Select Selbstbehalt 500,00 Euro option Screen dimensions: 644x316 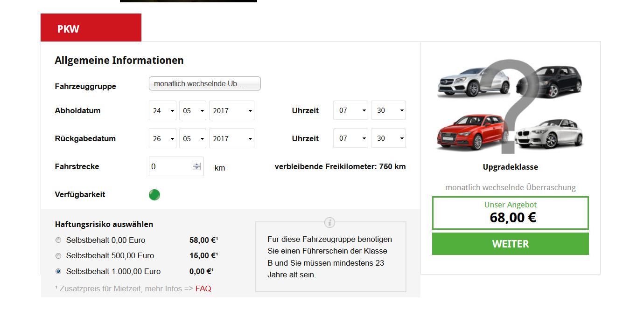tap(58, 256)
